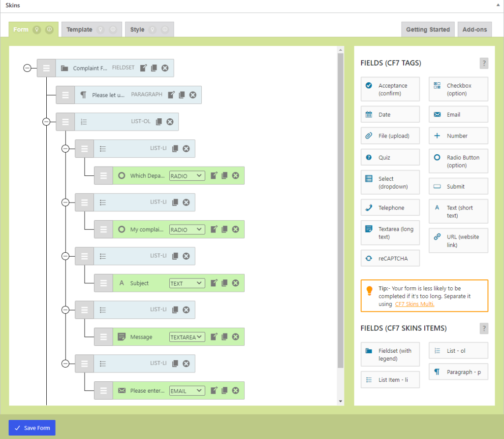Duplicate the Paragraph item
The height and width of the screenshot is (439, 504).
tap(182, 95)
